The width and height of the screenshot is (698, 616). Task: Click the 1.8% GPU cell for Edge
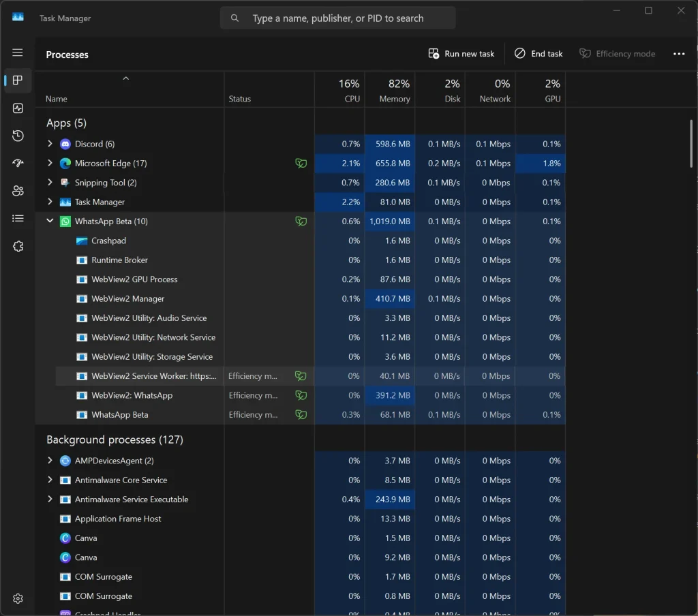541,164
